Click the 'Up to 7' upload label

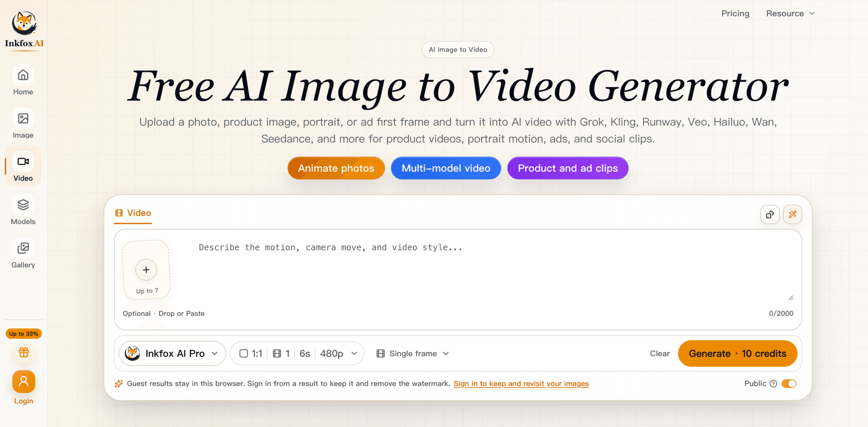[147, 291]
